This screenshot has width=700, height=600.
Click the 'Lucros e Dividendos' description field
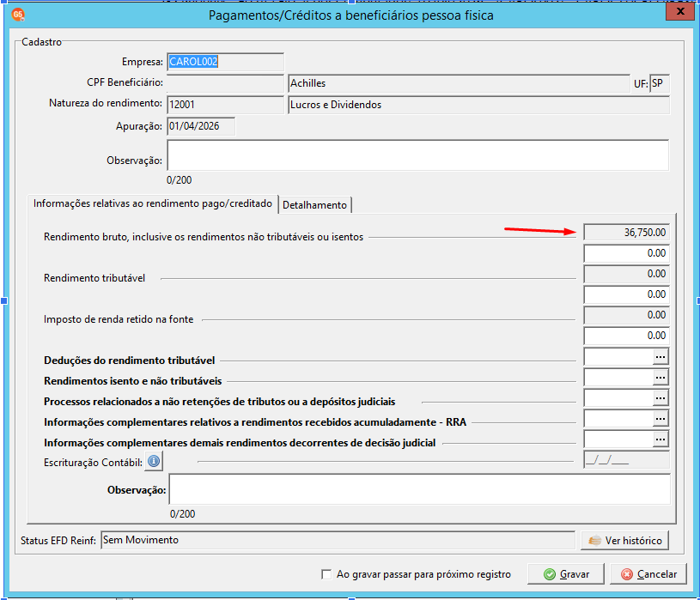click(479, 105)
